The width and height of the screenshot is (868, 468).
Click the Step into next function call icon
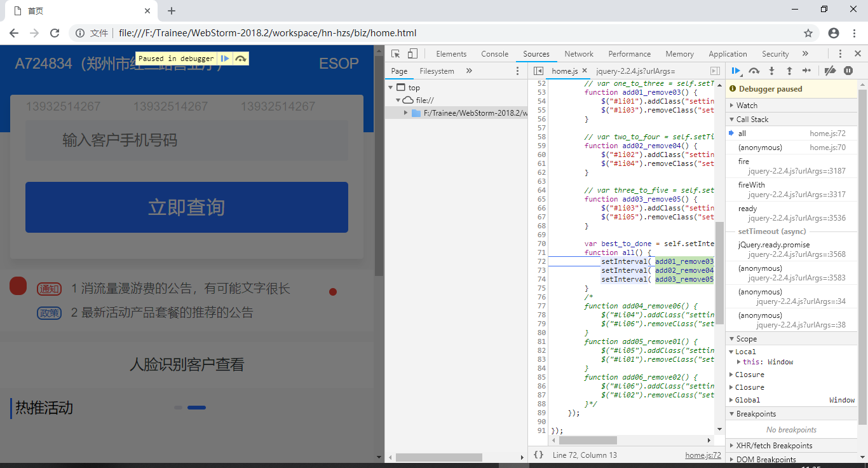point(771,71)
